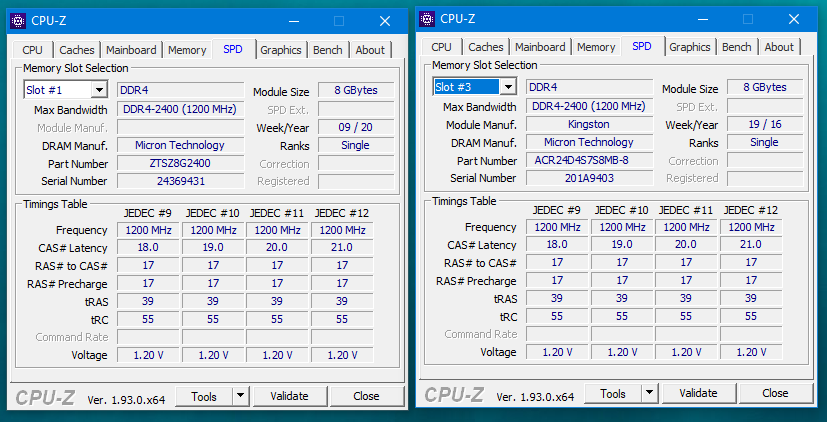Click Tools button in left window
827x422 pixels.
click(x=204, y=396)
